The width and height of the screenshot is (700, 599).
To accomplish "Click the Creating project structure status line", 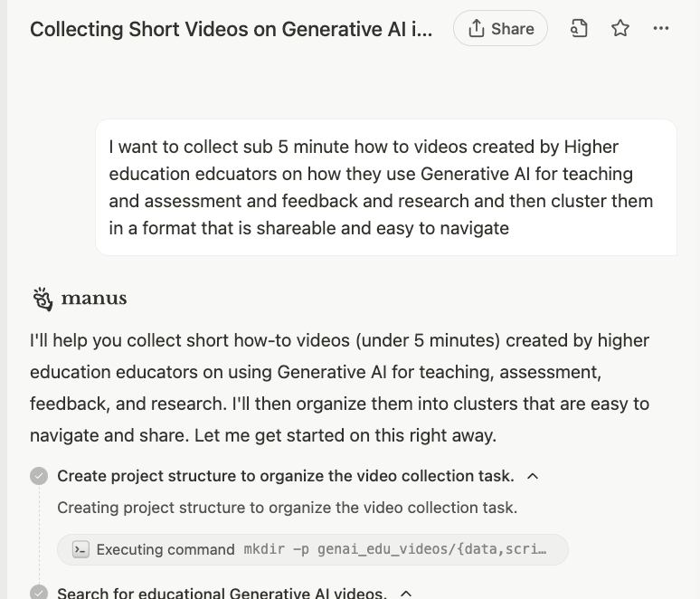I will [287, 507].
